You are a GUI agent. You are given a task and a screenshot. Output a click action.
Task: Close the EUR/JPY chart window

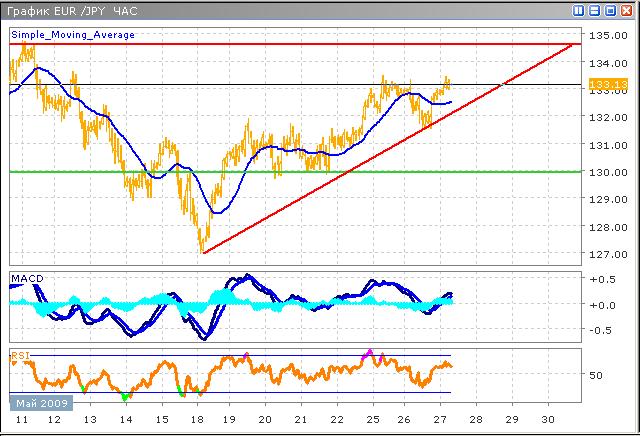pyautogui.click(x=627, y=11)
